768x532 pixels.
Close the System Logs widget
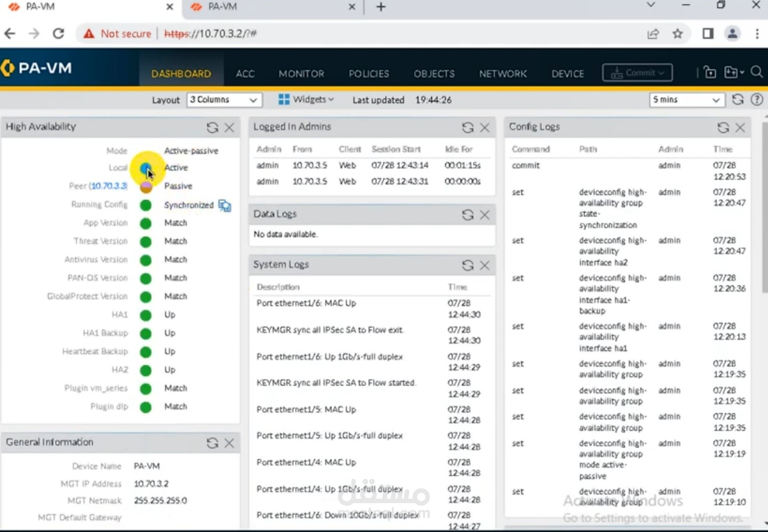pos(485,265)
